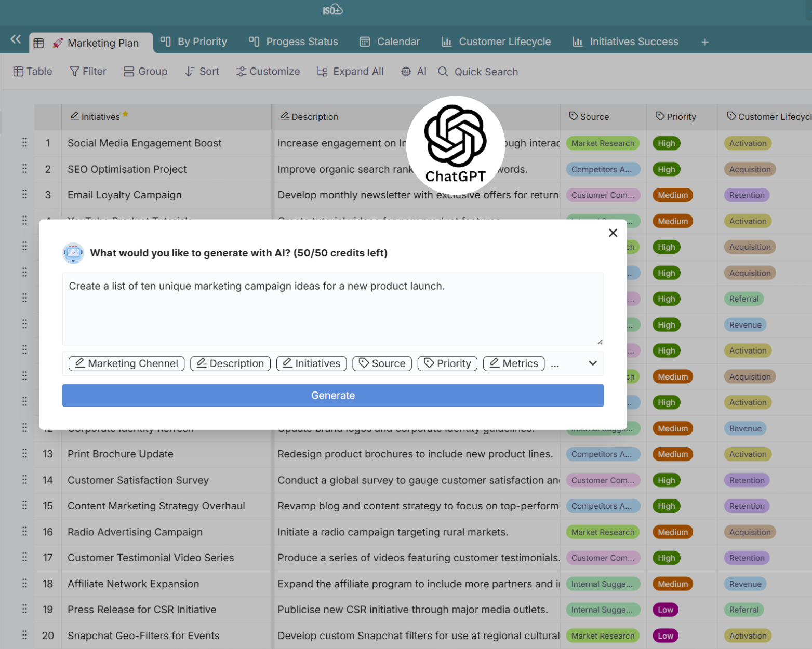
Task: Select 'Social Media Engagement Boost' initiative cell
Action: pyautogui.click(x=166, y=143)
